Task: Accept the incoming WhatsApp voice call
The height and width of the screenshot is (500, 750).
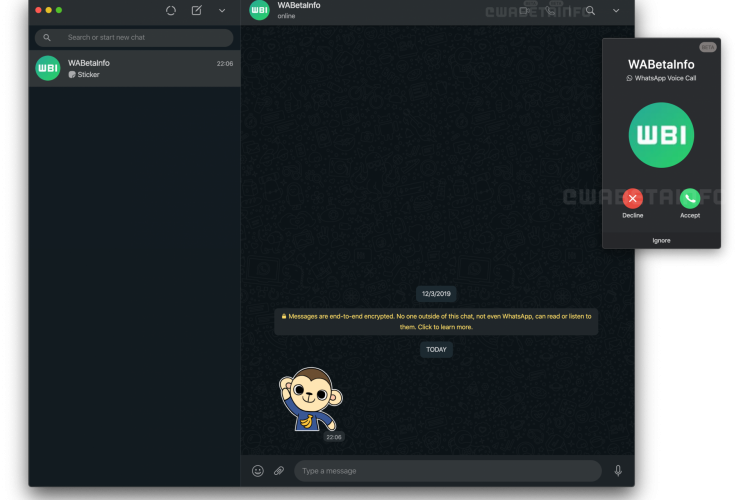Action: (690, 198)
